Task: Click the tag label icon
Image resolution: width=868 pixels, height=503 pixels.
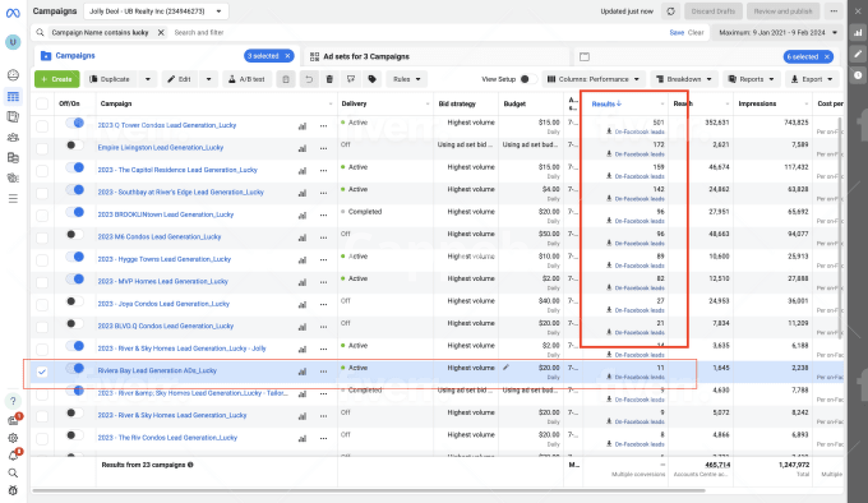Action: click(372, 79)
